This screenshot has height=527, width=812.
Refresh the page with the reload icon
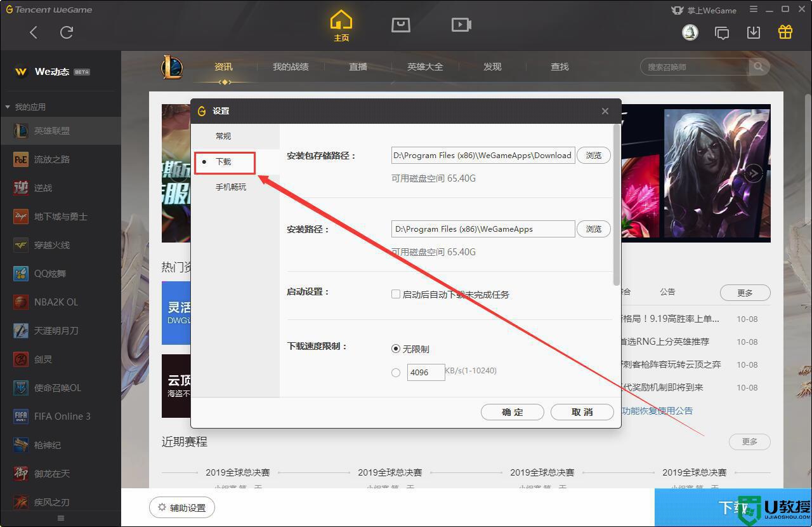point(67,32)
